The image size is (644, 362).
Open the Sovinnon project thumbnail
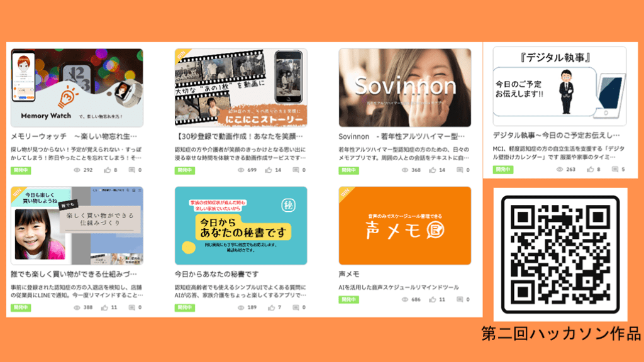404,88
